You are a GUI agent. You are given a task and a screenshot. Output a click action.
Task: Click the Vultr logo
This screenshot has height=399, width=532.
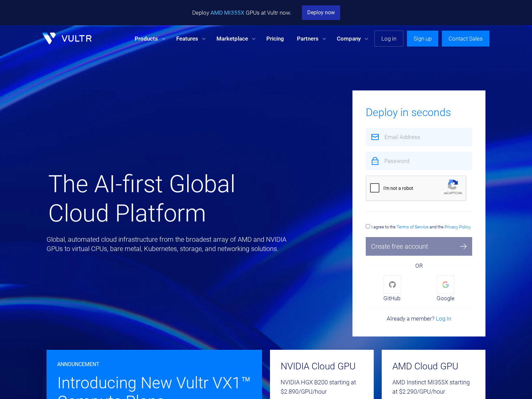66,38
